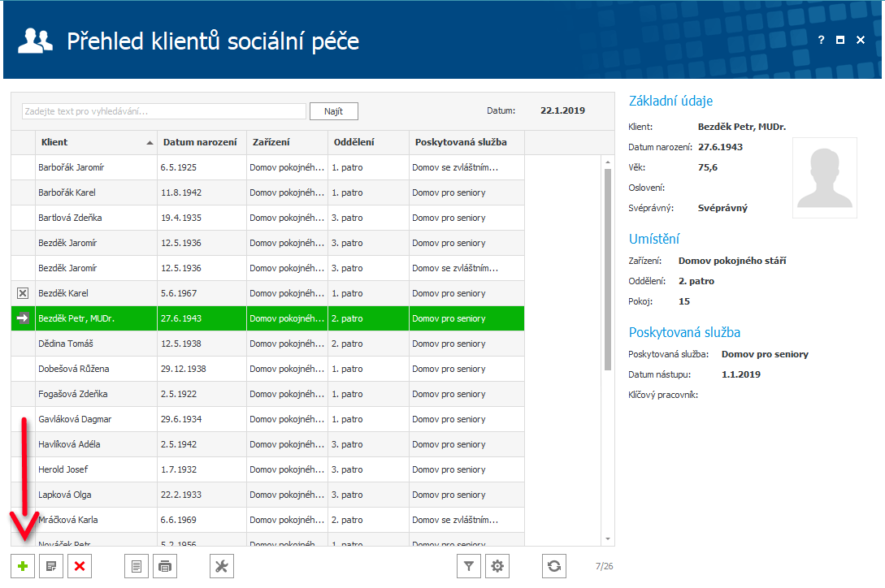Click birth date 29.12.1938 cell
Viewport: 885px width, 588px height.
click(x=202, y=369)
